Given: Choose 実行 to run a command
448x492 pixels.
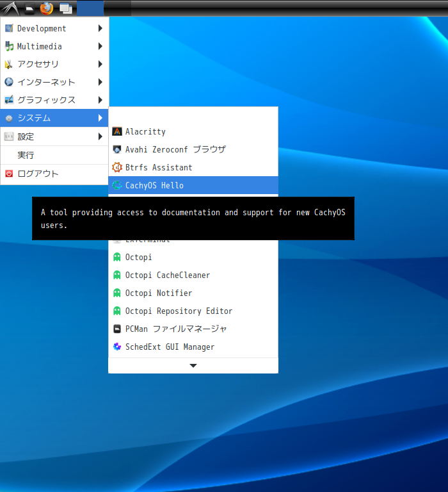Looking at the screenshot, I should 54,155.
